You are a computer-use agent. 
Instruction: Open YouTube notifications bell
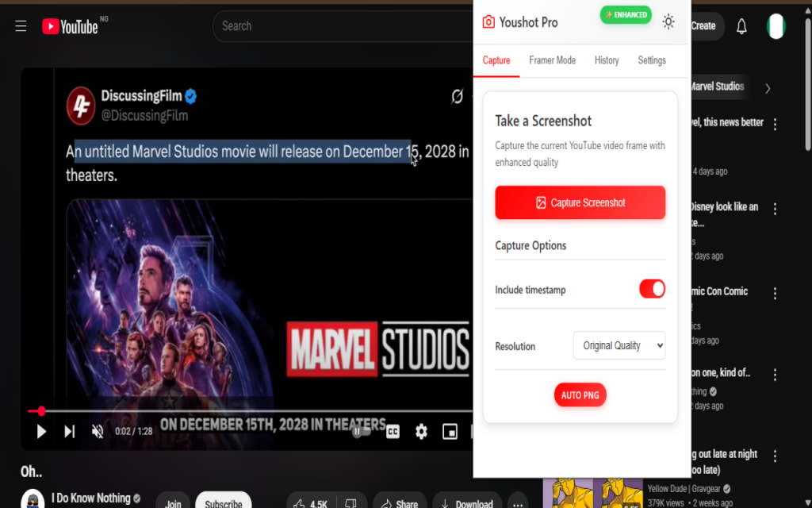pyautogui.click(x=741, y=26)
